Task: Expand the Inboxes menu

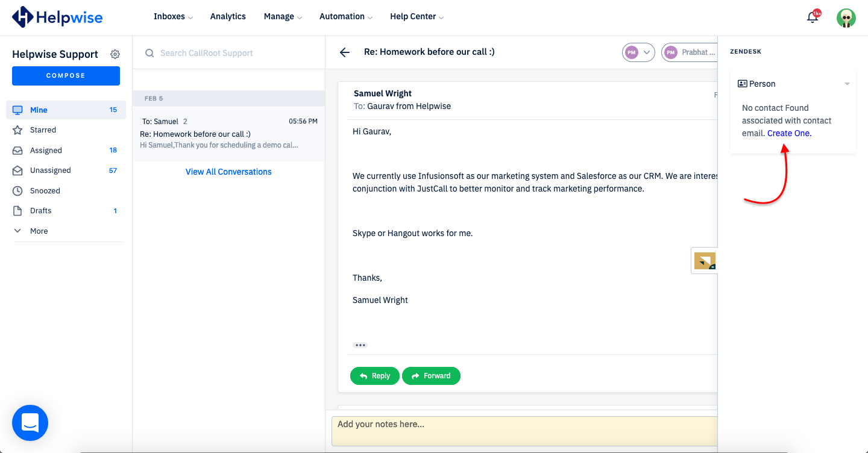Action: (x=173, y=17)
